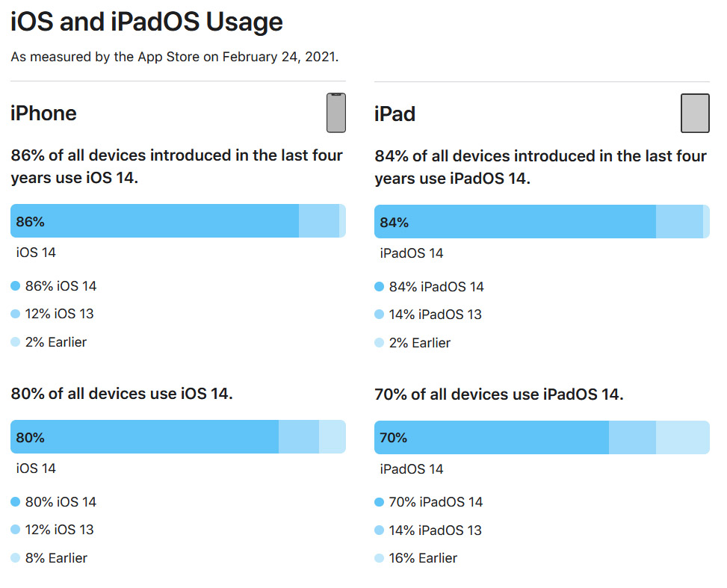
Task: Click the 84% bar in iPad chart
Action: pyautogui.click(x=515, y=222)
